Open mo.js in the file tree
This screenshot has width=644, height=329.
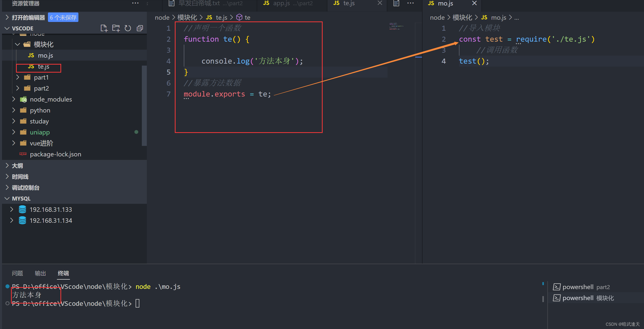pyautogui.click(x=74, y=55)
